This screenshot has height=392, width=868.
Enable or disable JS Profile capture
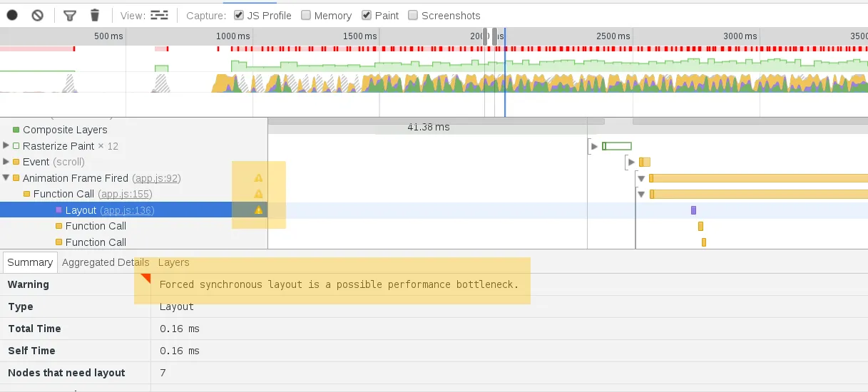[239, 15]
